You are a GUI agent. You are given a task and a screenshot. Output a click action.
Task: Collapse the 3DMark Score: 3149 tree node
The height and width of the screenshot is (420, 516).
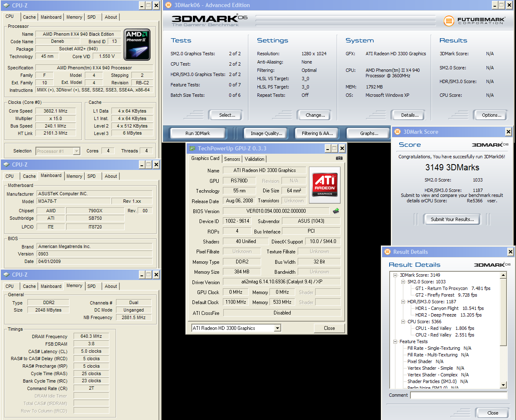[395, 275]
